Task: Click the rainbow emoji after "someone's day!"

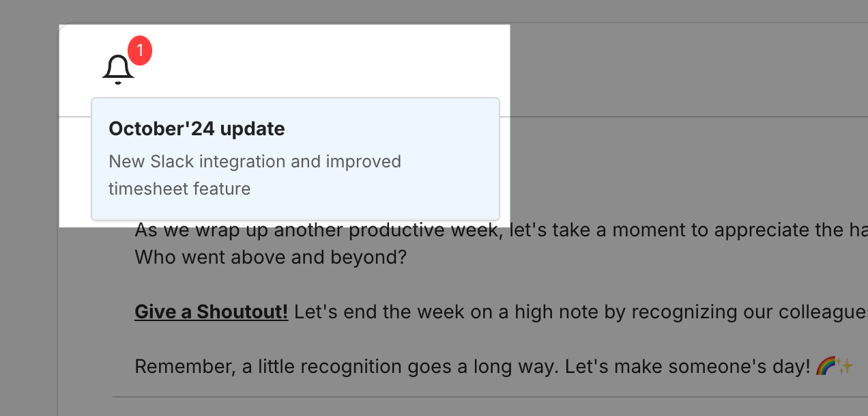Action: [x=824, y=367]
